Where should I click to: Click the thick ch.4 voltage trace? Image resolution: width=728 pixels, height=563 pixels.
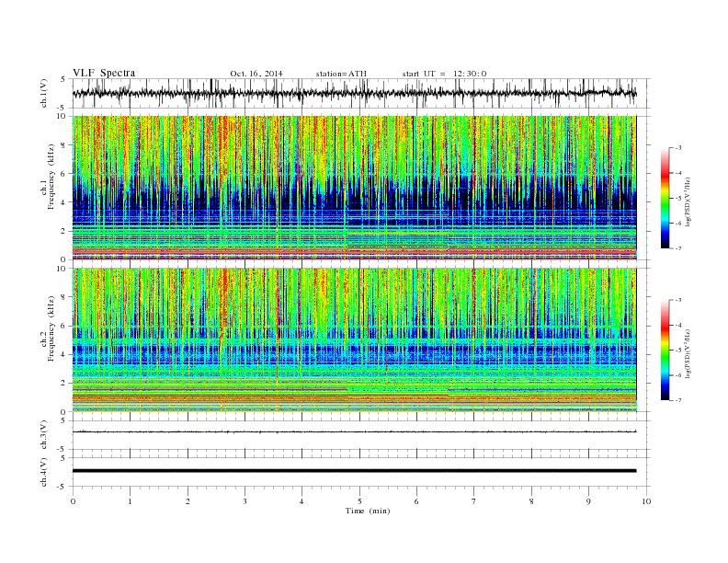pyautogui.click(x=354, y=471)
